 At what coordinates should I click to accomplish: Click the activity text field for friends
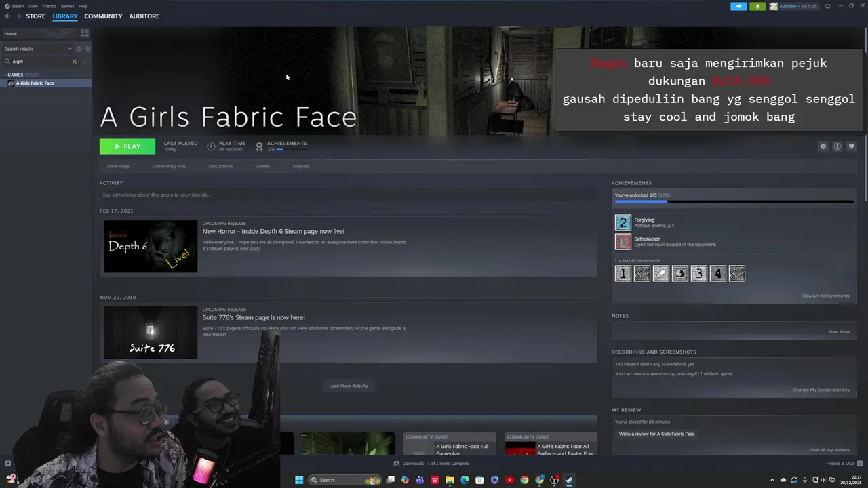[x=348, y=195]
